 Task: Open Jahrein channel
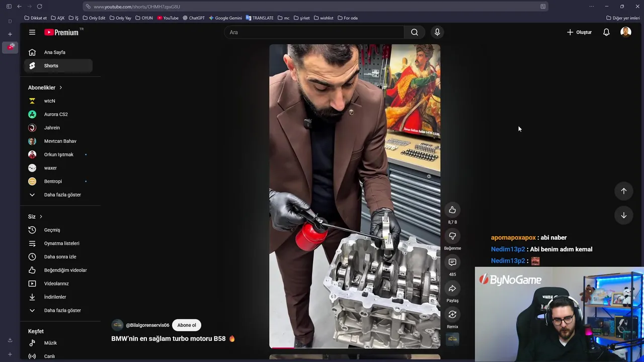[58, 128]
